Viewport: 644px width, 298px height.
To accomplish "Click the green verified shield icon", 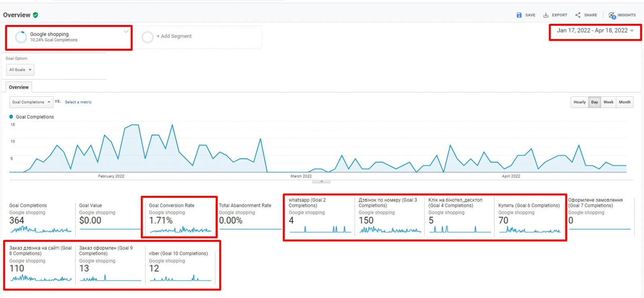I will 35,15.
